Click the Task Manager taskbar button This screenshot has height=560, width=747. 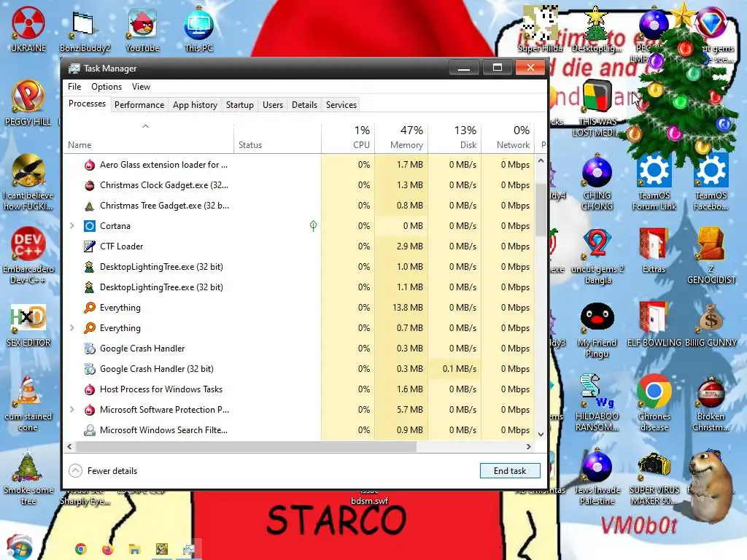[x=189, y=549]
